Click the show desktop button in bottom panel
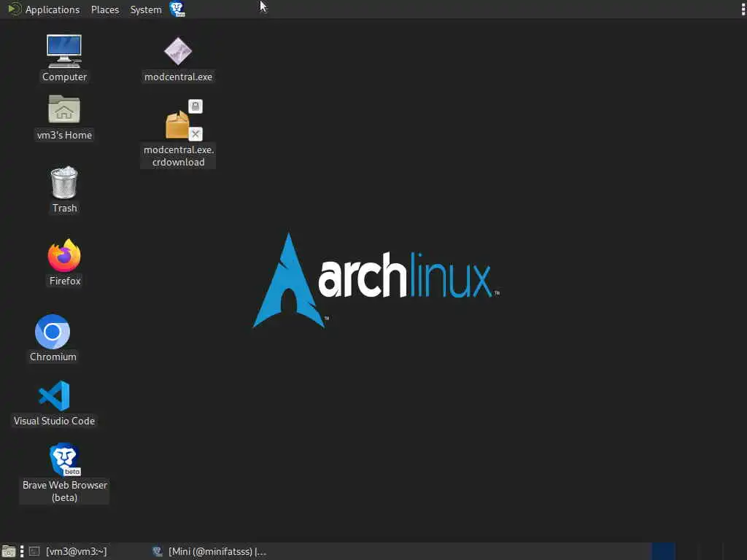The width and height of the screenshot is (747, 560). point(9,551)
